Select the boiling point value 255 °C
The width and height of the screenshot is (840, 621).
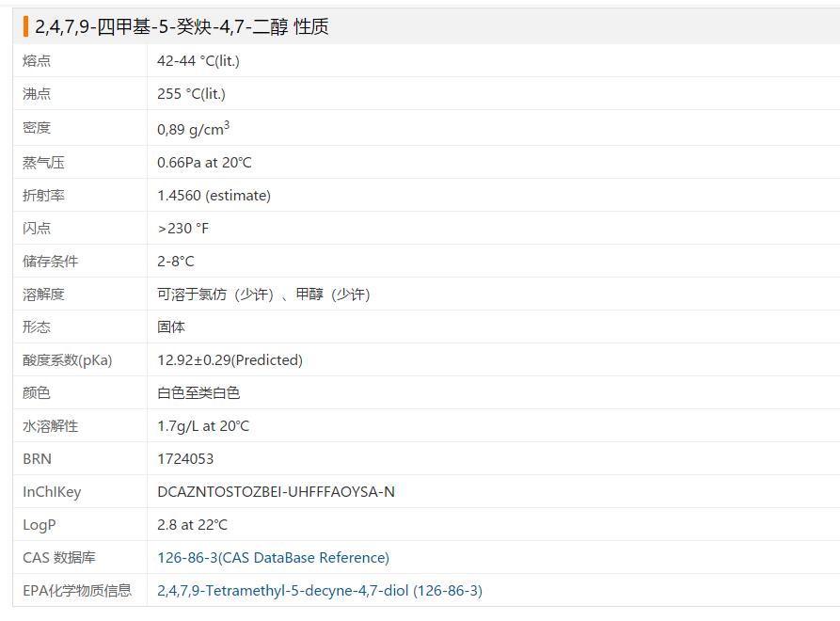[x=191, y=94]
